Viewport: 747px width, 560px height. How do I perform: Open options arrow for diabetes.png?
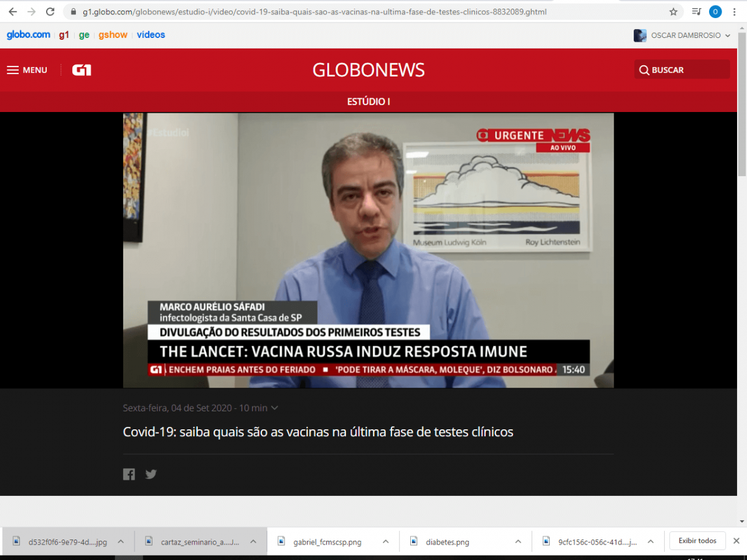pos(518,541)
